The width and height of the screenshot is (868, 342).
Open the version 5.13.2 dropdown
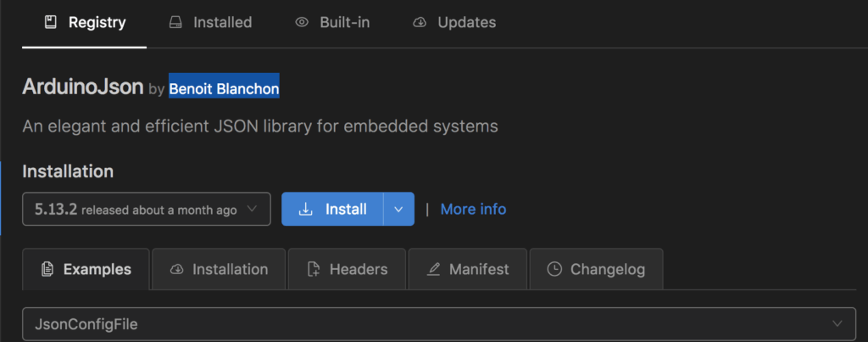coord(147,209)
